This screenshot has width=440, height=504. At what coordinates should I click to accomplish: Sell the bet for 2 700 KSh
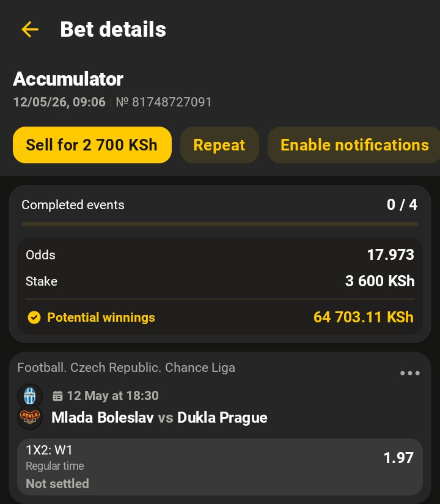92,145
